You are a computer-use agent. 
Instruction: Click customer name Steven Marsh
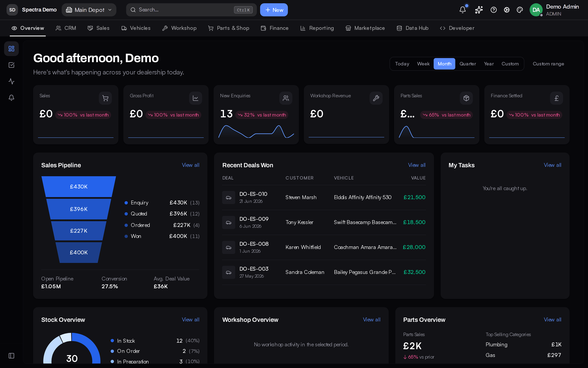click(301, 197)
